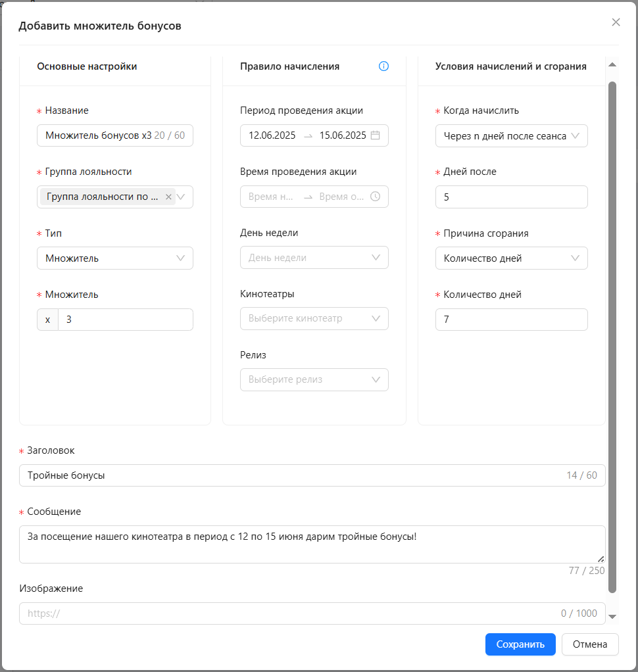Click the Изображение URL input field
Viewport: 638px width, 672px height.
312,613
